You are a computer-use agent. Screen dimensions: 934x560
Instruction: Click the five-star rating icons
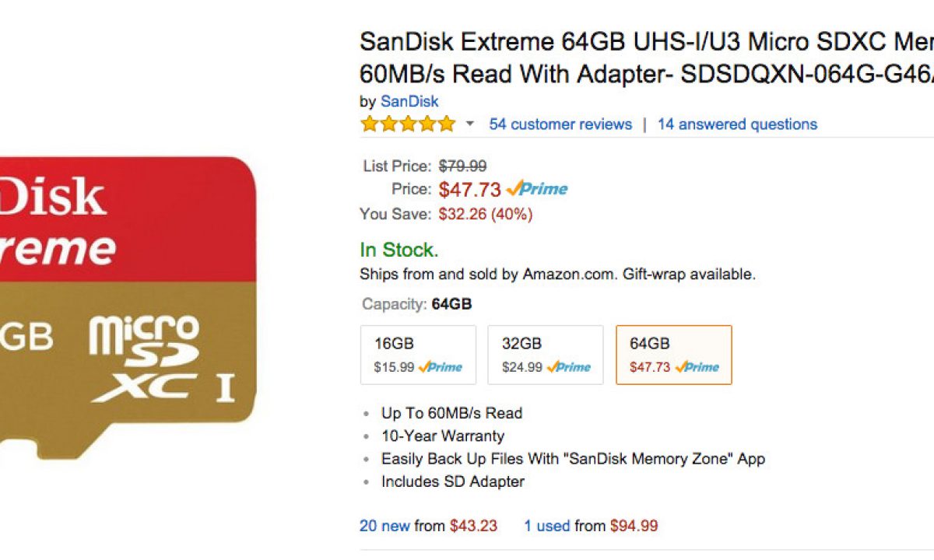tap(408, 124)
